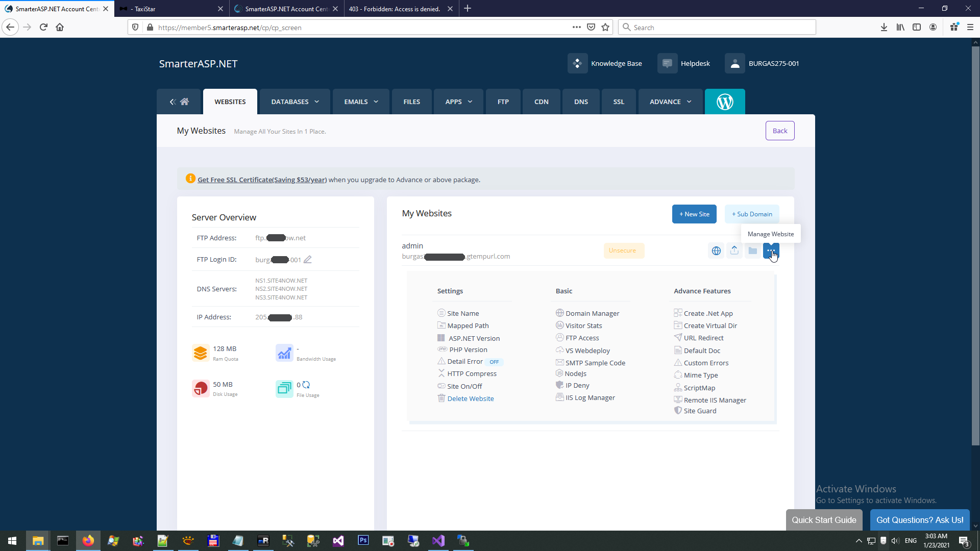980x551 pixels.
Task: Expand the ADVANCE dropdown menu
Action: point(670,102)
